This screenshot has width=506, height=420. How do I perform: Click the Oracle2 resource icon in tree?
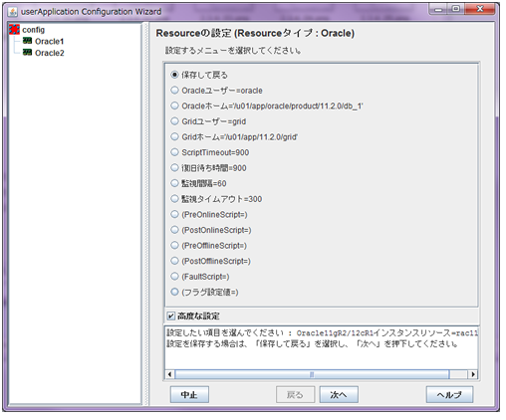pyautogui.click(x=27, y=53)
